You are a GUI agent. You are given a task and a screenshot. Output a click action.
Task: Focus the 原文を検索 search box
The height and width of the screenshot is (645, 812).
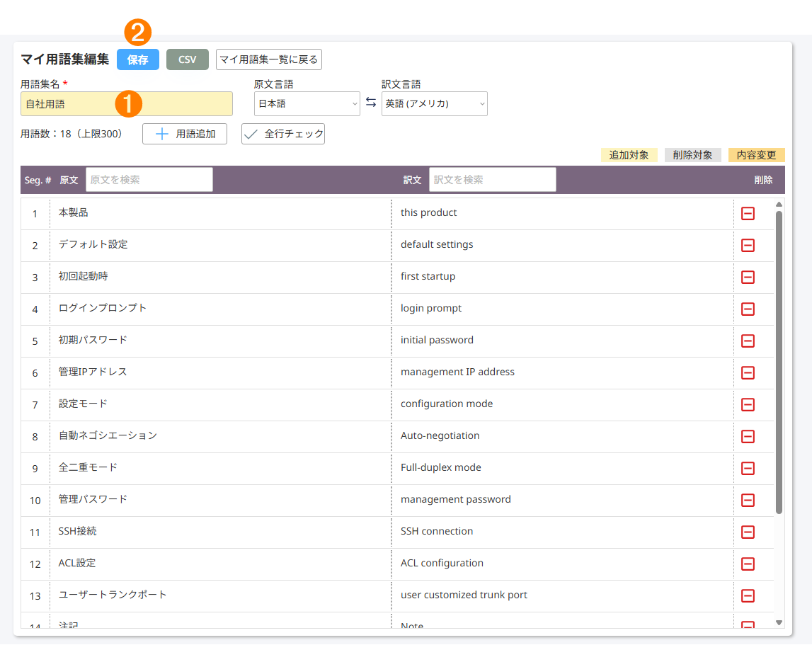click(149, 180)
